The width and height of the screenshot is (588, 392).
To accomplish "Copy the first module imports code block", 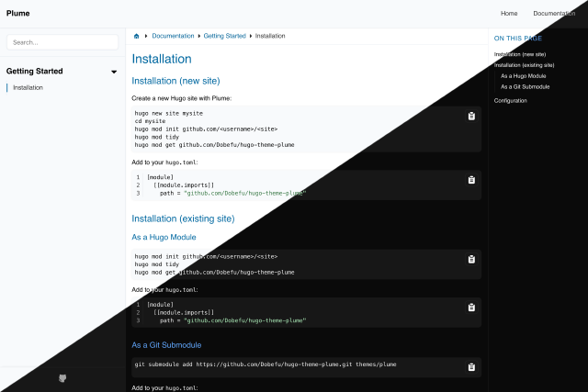I will 471,180.
